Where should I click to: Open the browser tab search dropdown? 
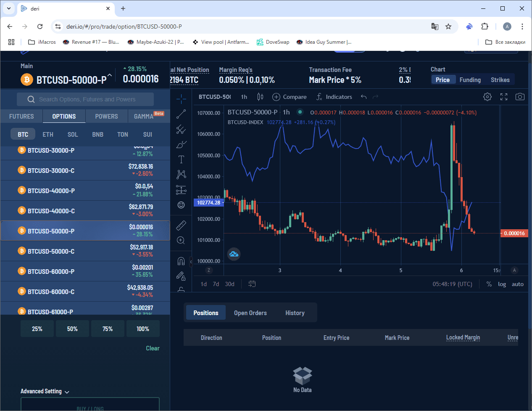[9, 8]
